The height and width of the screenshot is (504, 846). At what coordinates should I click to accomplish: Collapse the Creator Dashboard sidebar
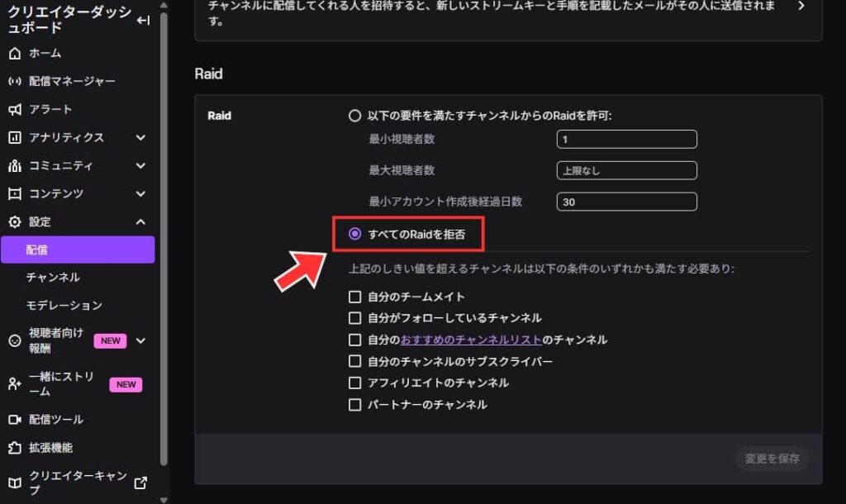[143, 21]
